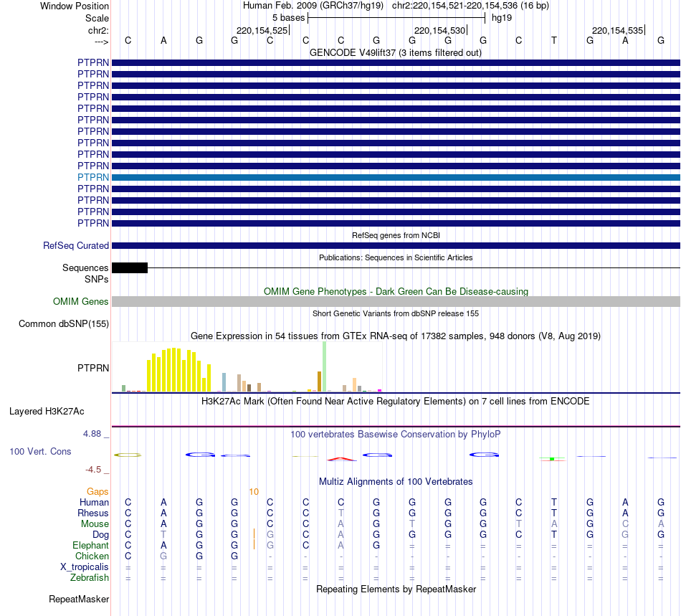Screen dimensions: 681x616
Task: Open the RefSeq Curated track label
Action: click(x=76, y=245)
